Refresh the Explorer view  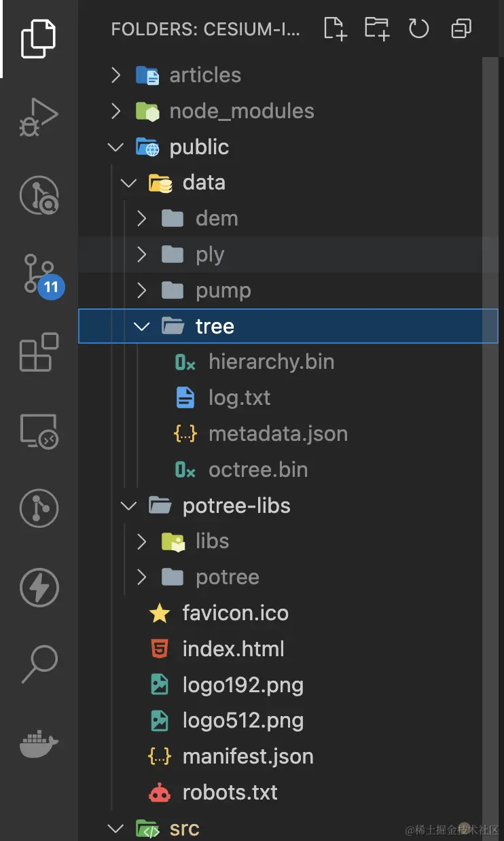pyautogui.click(x=419, y=29)
